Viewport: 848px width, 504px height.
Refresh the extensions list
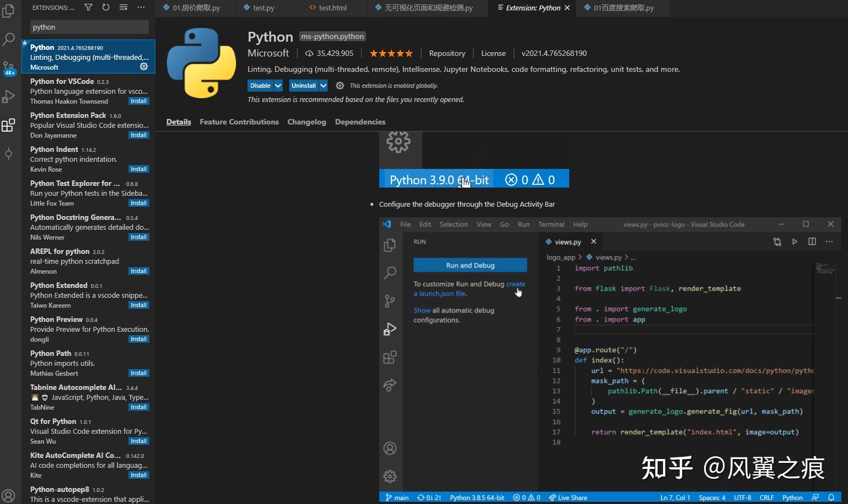click(105, 7)
